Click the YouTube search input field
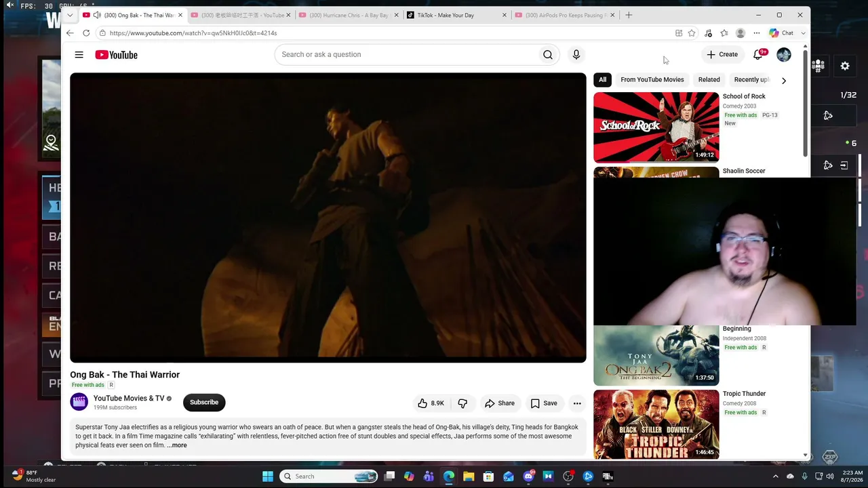868x488 pixels. [406, 55]
